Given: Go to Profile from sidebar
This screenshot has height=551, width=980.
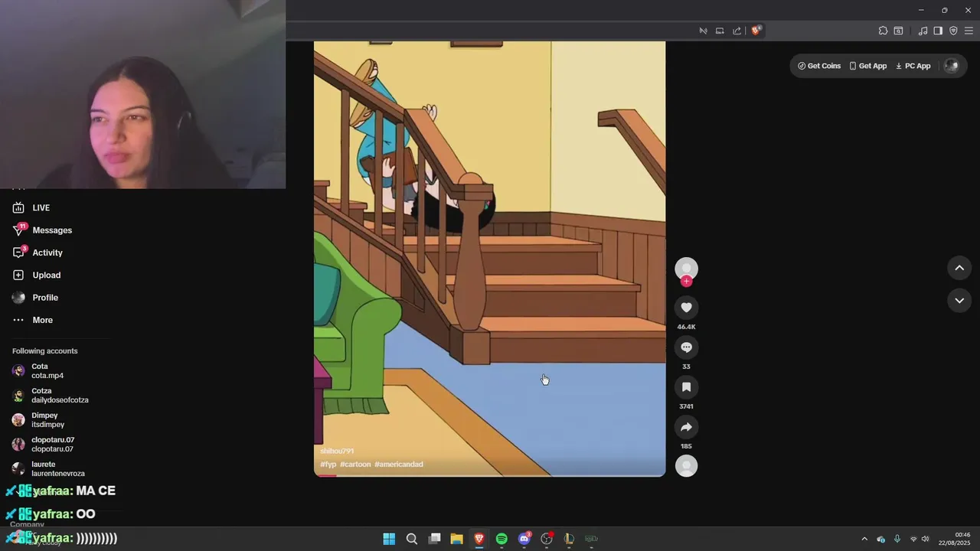Looking at the screenshot, I should (x=35, y=298).
